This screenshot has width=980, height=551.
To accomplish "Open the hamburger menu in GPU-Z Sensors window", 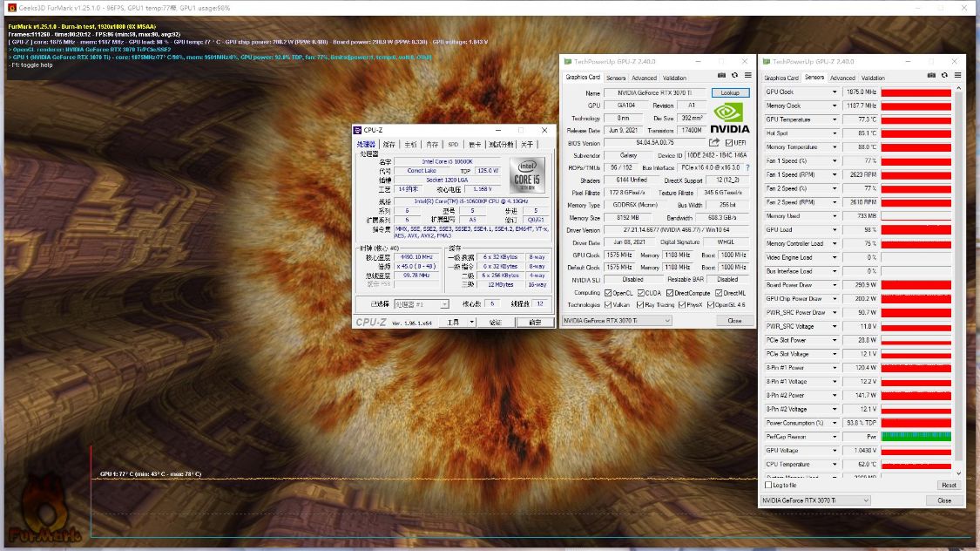I will point(957,75).
